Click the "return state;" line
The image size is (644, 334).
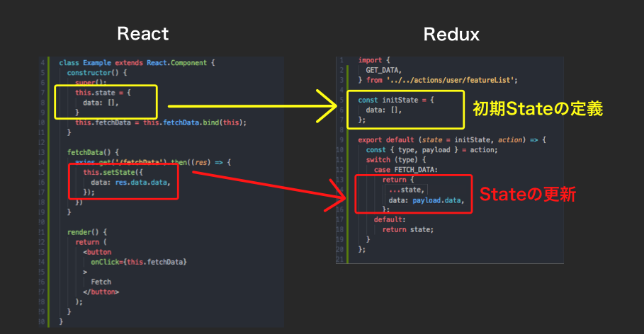pos(408,229)
